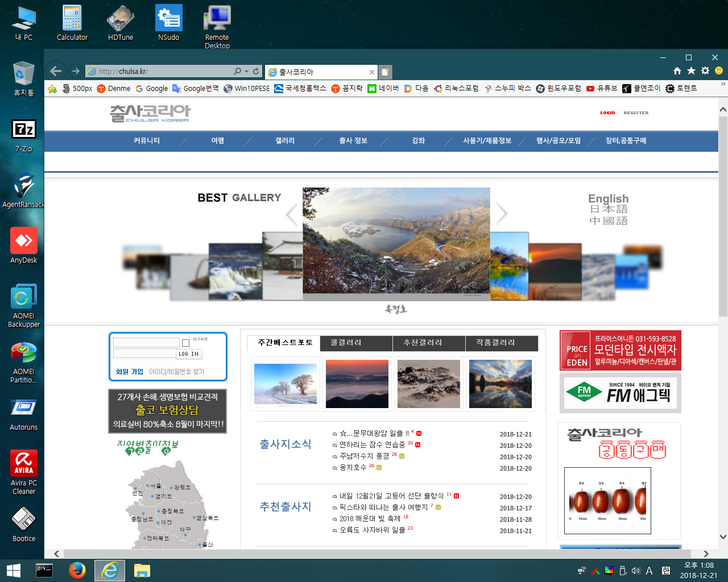The height and width of the screenshot is (582, 728).
Task: Open 사용기/제품정보 menu
Action: 487,141
